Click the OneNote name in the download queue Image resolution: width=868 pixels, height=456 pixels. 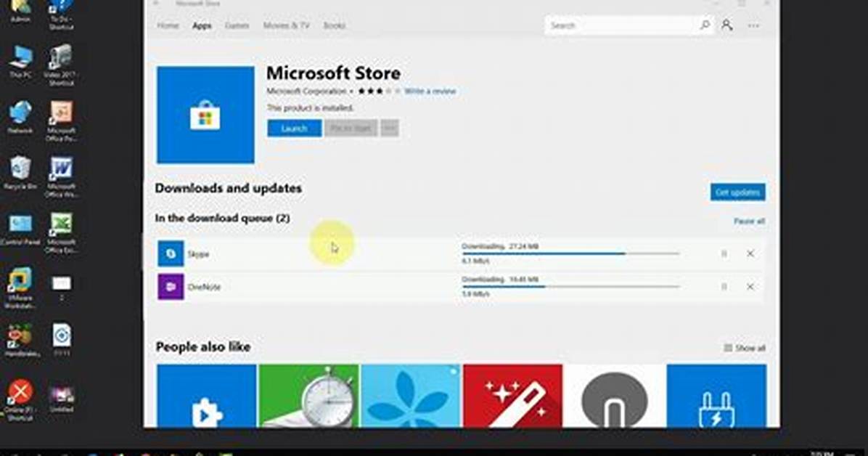204,287
